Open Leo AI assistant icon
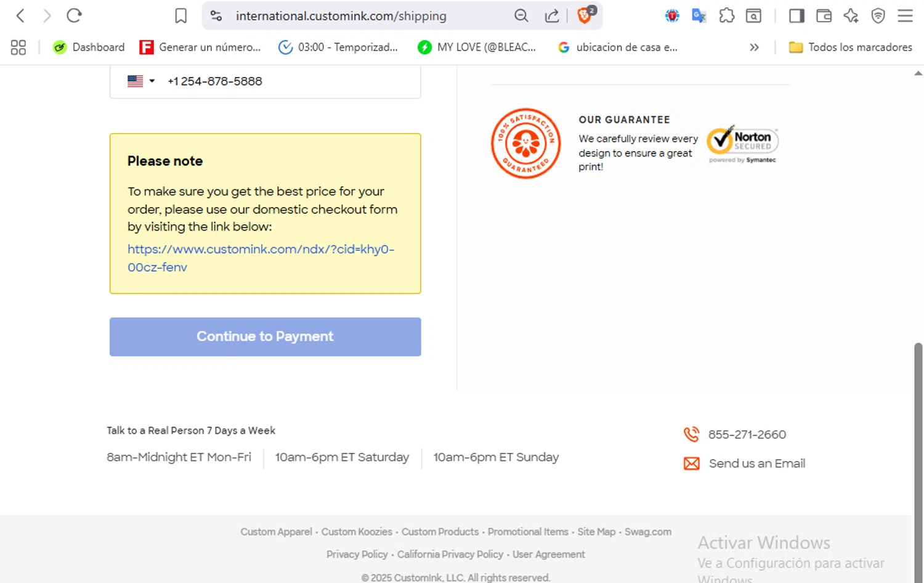This screenshot has width=924, height=583. tap(851, 15)
